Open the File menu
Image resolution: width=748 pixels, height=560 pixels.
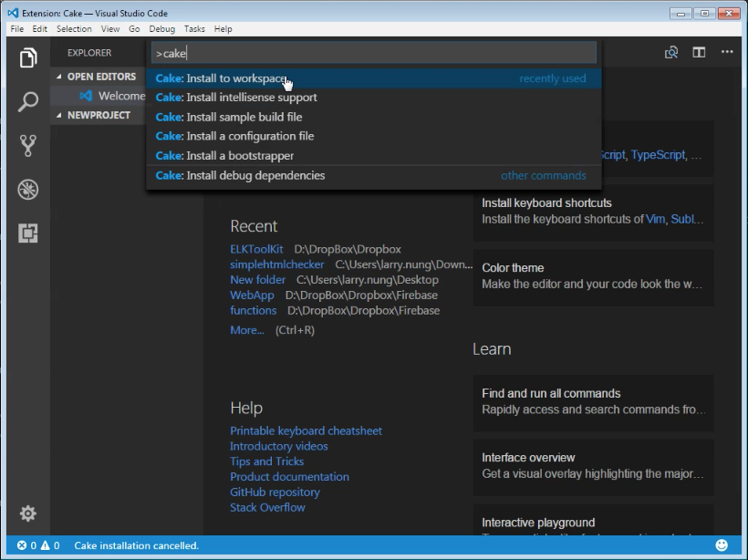point(16,29)
